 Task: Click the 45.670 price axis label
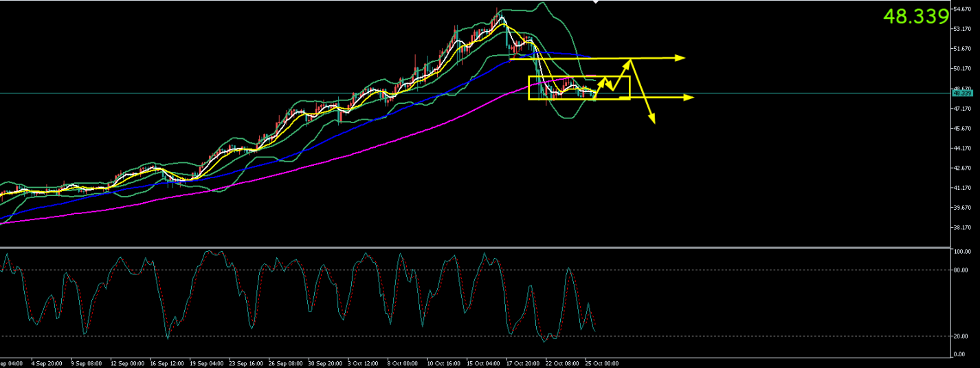(x=961, y=129)
